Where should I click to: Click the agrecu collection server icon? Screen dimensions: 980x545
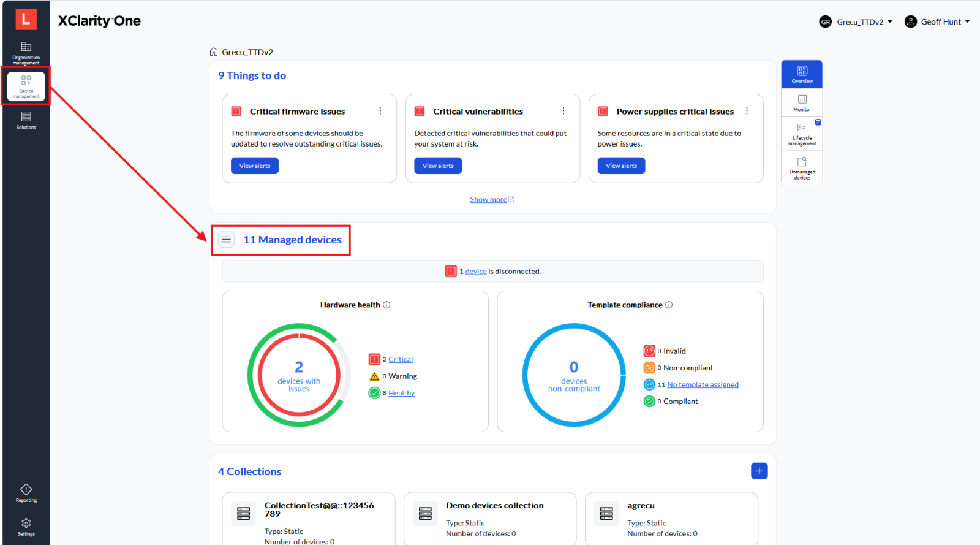pyautogui.click(x=606, y=513)
